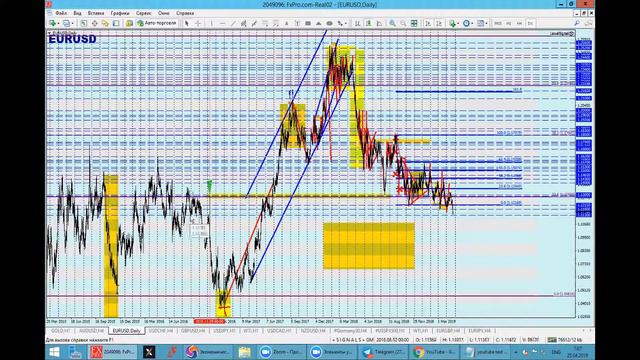
Task: Open the Окно menu
Action: (x=164, y=13)
